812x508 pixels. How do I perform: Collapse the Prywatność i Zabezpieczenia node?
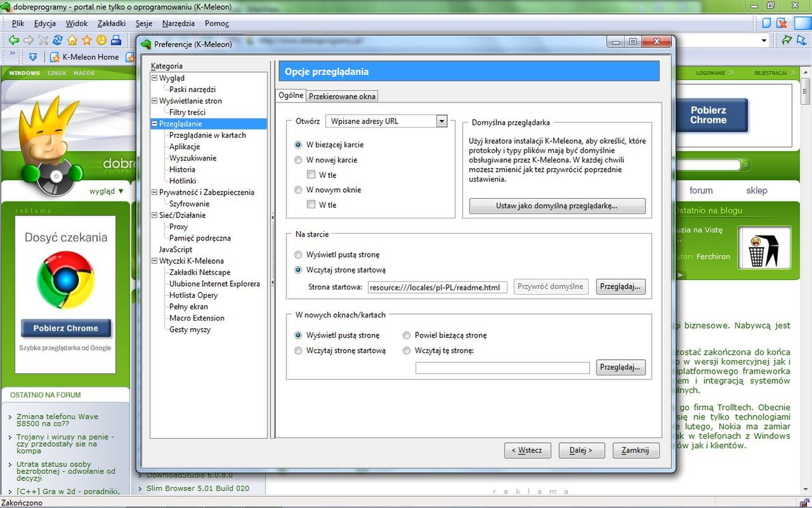[x=154, y=192]
